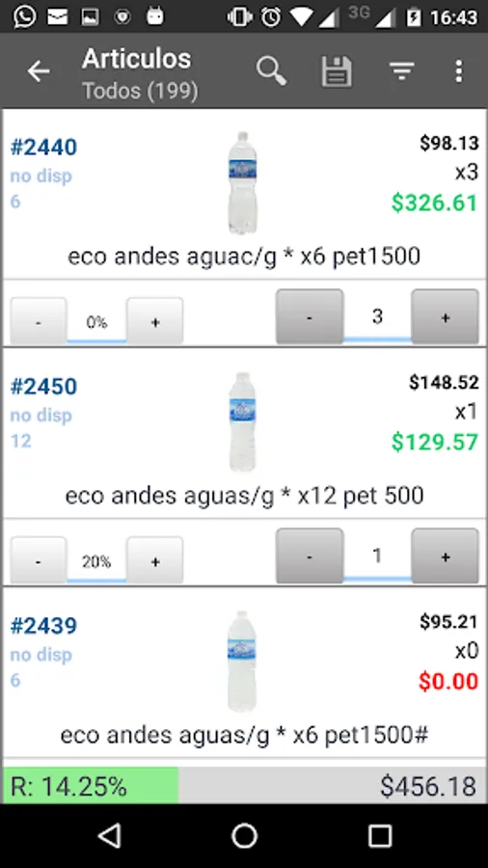Increase quantity of item #2450
The image size is (488, 868).
(x=445, y=556)
